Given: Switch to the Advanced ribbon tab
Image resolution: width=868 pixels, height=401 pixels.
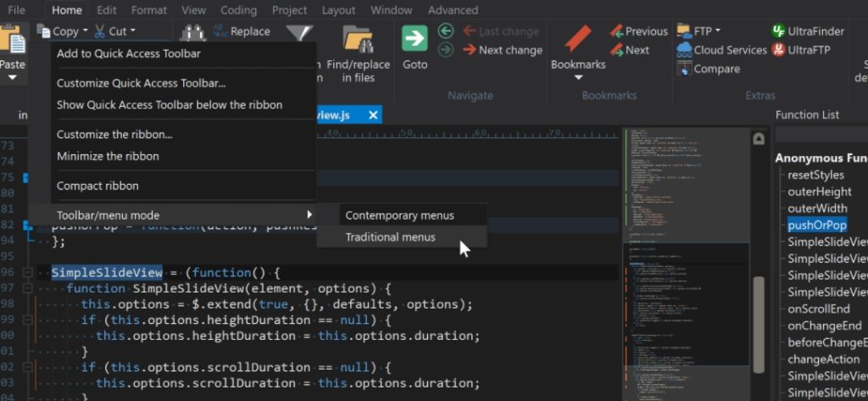Looking at the screenshot, I should (x=453, y=10).
